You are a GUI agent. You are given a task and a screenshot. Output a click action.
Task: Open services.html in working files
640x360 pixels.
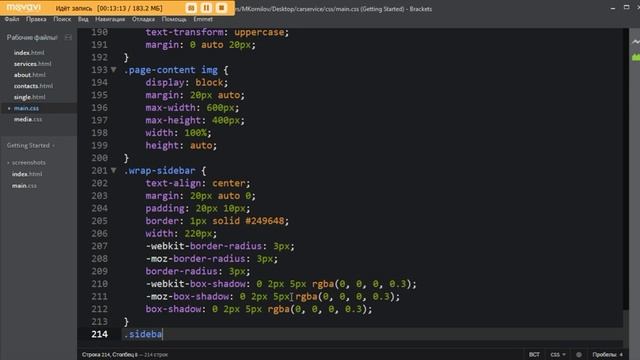coord(32,64)
